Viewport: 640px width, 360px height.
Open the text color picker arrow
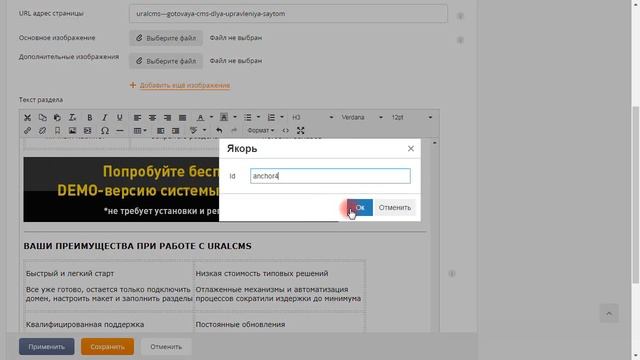click(x=211, y=118)
